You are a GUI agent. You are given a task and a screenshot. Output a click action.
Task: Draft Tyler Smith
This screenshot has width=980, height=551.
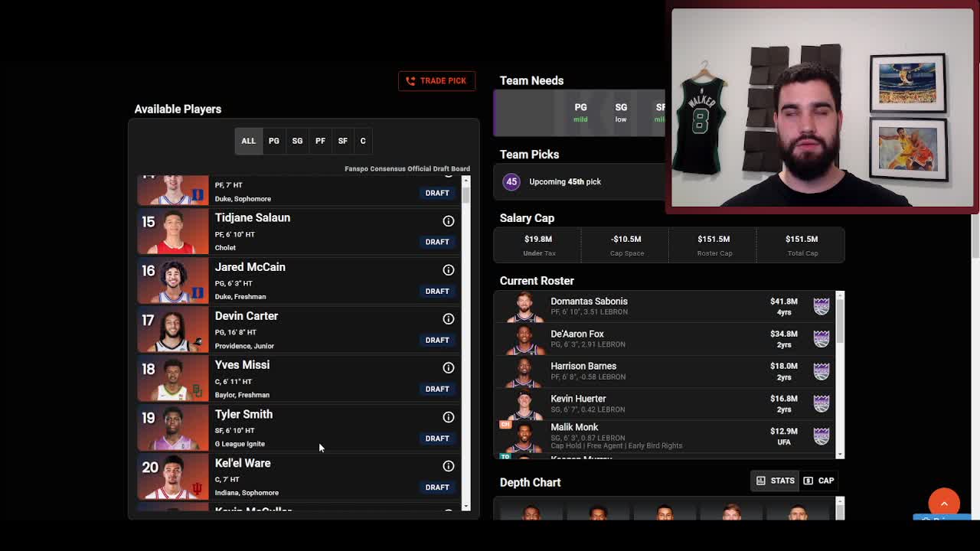437,439
